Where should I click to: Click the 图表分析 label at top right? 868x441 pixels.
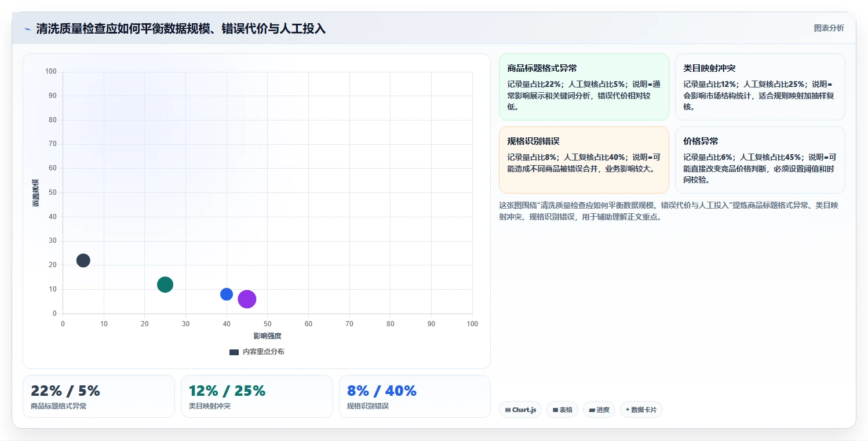[x=829, y=28]
